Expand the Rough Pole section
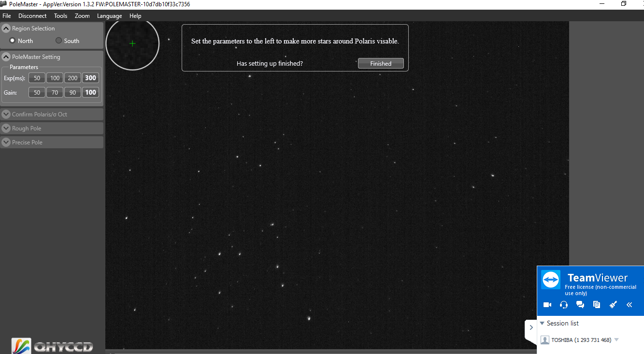This screenshot has width=644, height=354. (6, 128)
